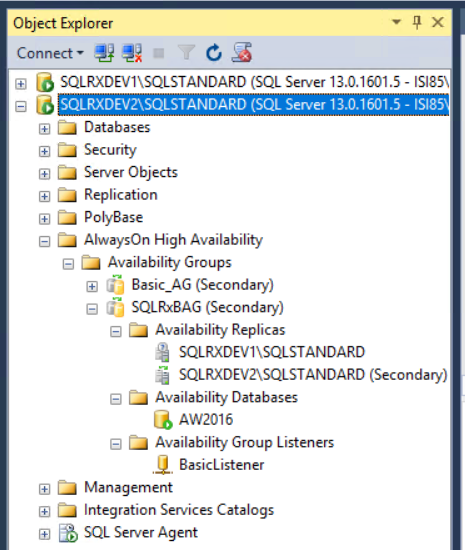The width and height of the screenshot is (465, 550).
Task: Expand the Basic_AG (Secondary) group
Action: pyautogui.click(x=92, y=286)
